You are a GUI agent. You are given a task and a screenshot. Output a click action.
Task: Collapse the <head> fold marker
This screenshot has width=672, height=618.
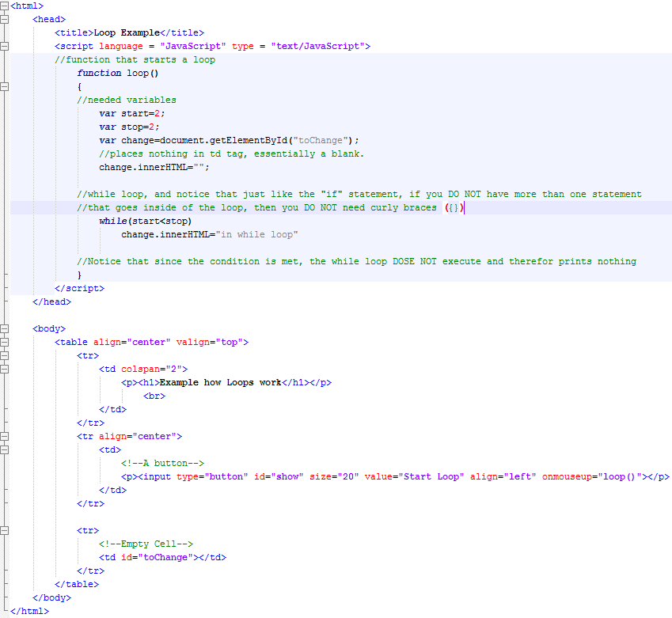(4, 19)
